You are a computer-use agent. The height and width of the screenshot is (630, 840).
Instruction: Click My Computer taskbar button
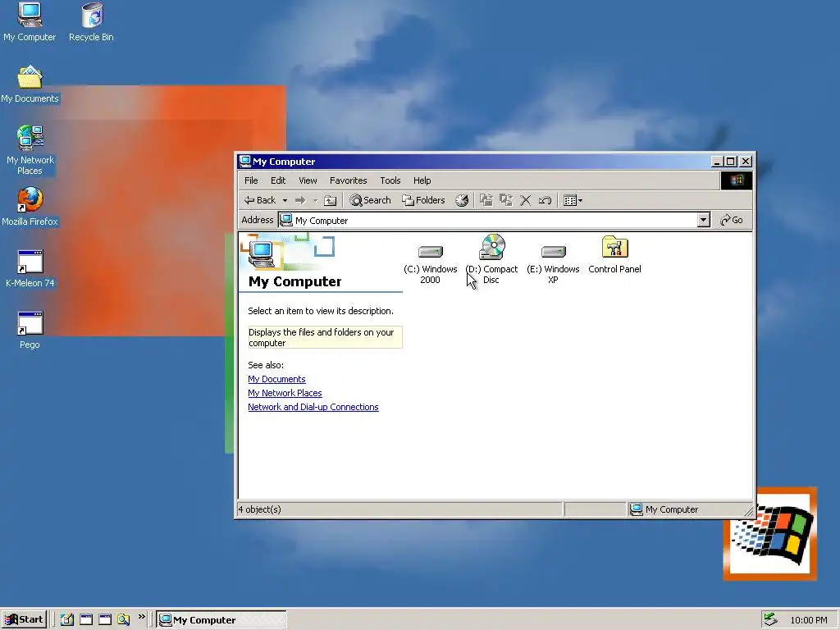[221, 620]
